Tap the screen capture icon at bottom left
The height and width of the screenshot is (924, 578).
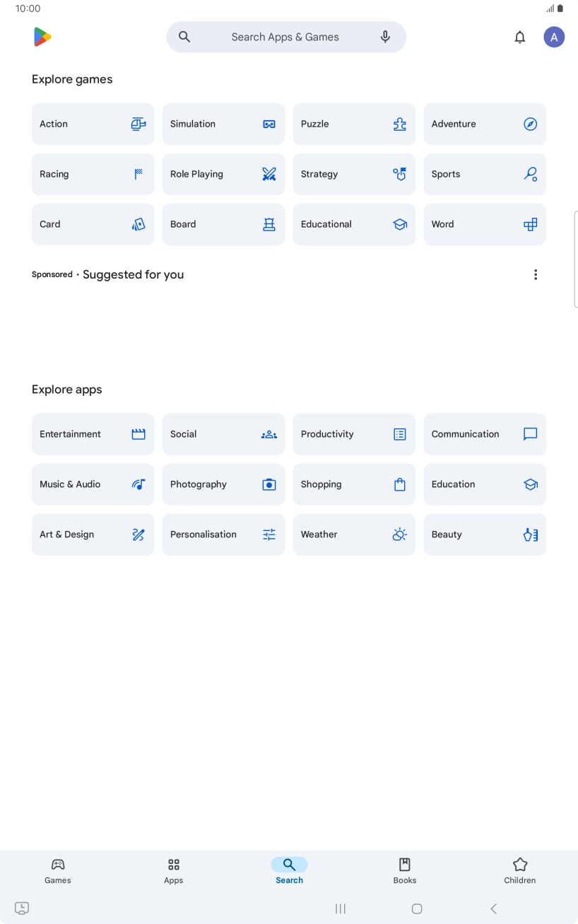[22, 908]
